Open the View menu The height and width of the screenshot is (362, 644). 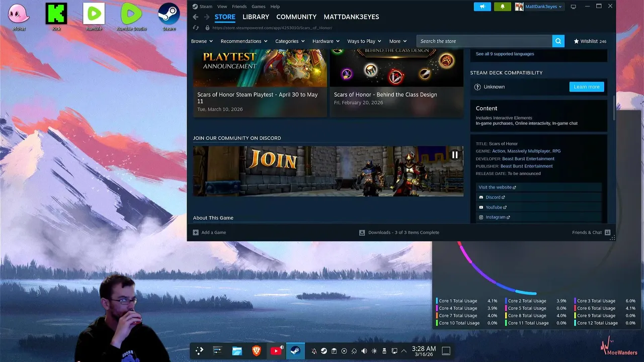[x=222, y=7]
